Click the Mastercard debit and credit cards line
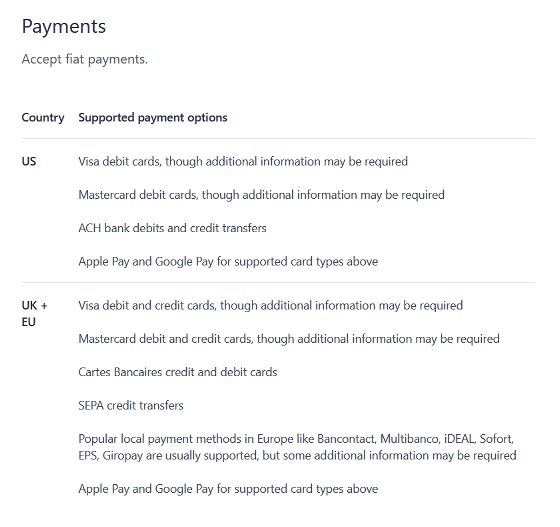The image size is (560, 527). (289, 339)
